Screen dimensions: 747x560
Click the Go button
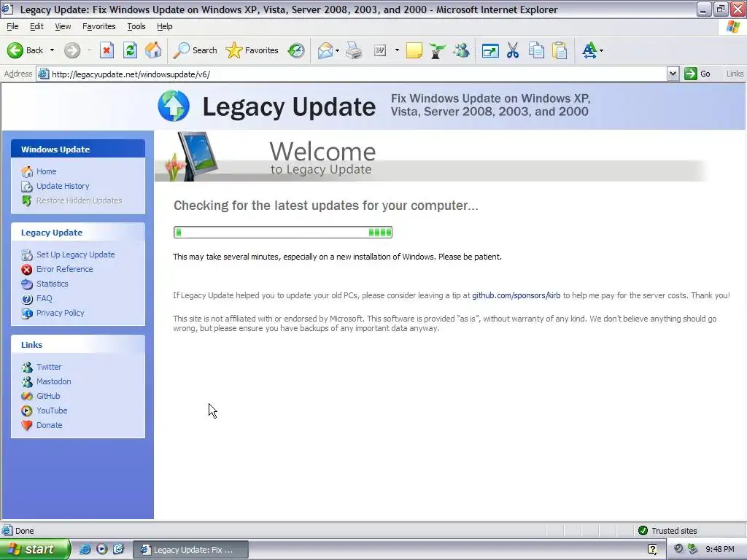(x=697, y=74)
